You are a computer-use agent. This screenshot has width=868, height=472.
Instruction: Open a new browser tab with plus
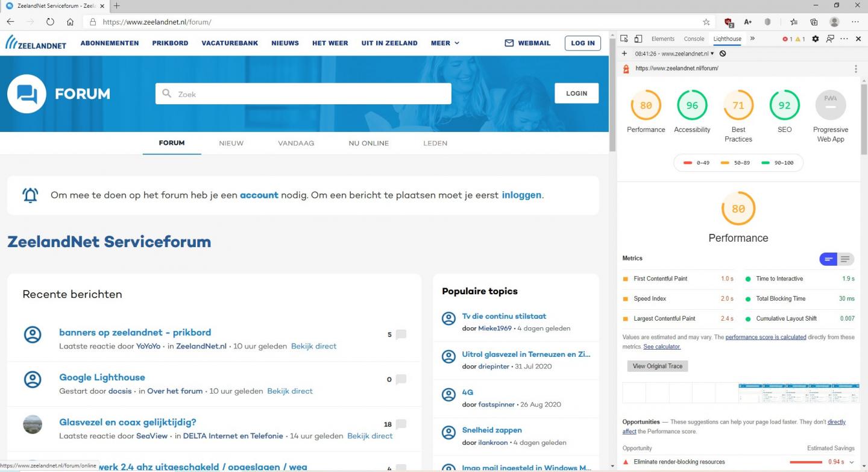click(x=117, y=5)
